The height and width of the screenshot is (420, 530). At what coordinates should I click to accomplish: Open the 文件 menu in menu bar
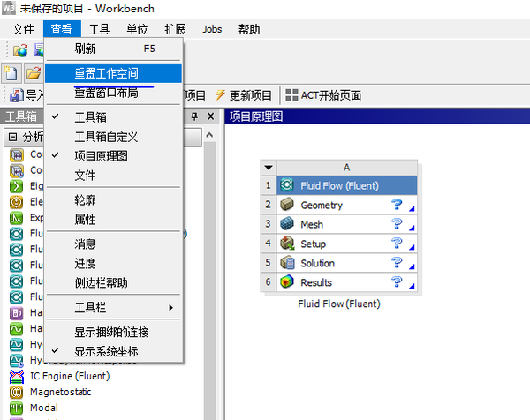coord(23,29)
